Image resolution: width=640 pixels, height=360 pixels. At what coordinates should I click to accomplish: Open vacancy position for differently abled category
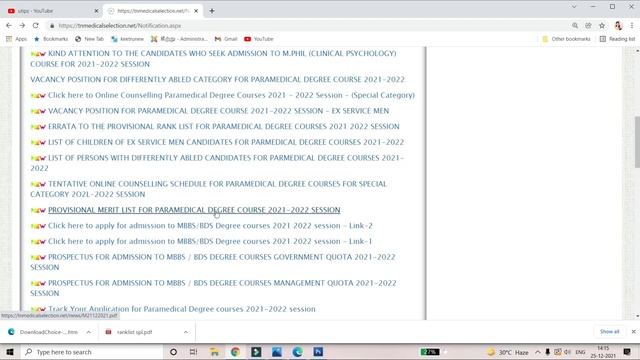217,79
